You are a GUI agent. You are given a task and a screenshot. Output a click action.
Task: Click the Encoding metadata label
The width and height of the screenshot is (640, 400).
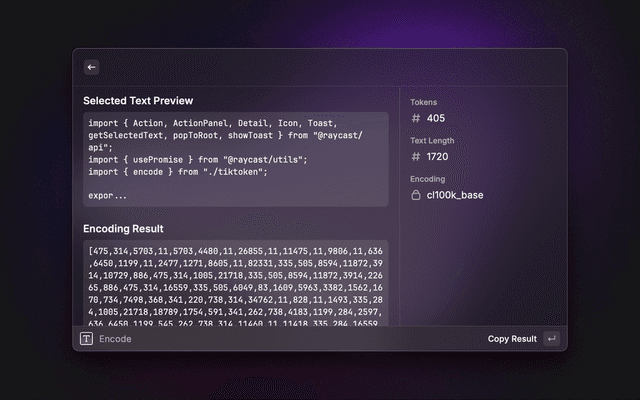(428, 179)
